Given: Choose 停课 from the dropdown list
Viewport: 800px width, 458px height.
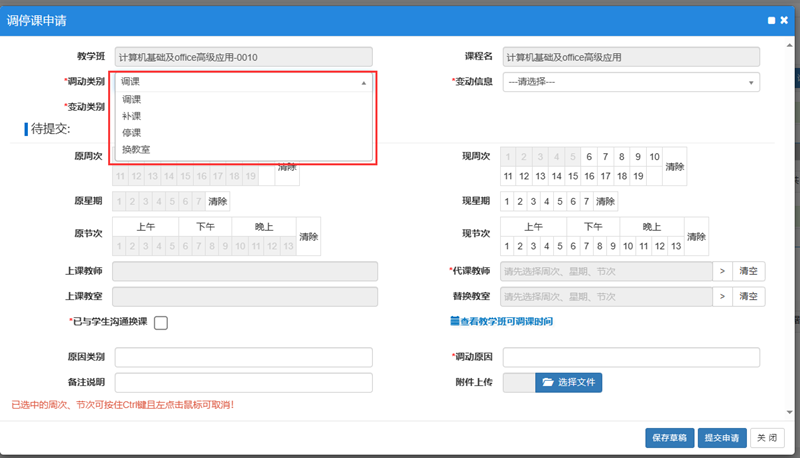Looking at the screenshot, I should (x=132, y=132).
